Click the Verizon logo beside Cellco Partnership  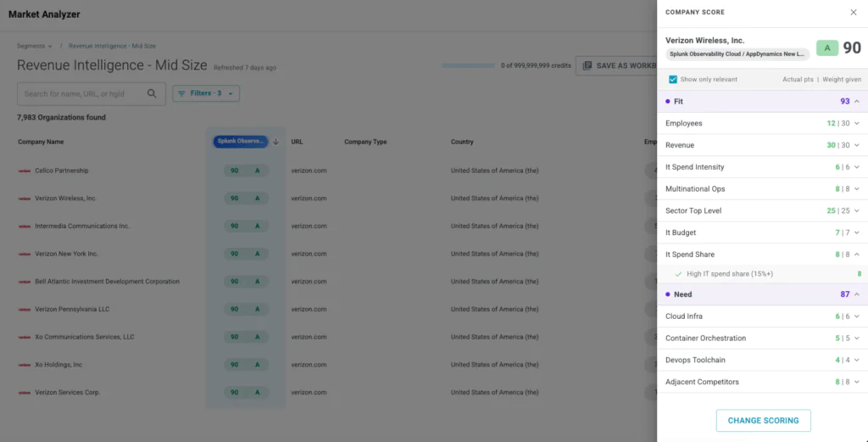(x=24, y=171)
